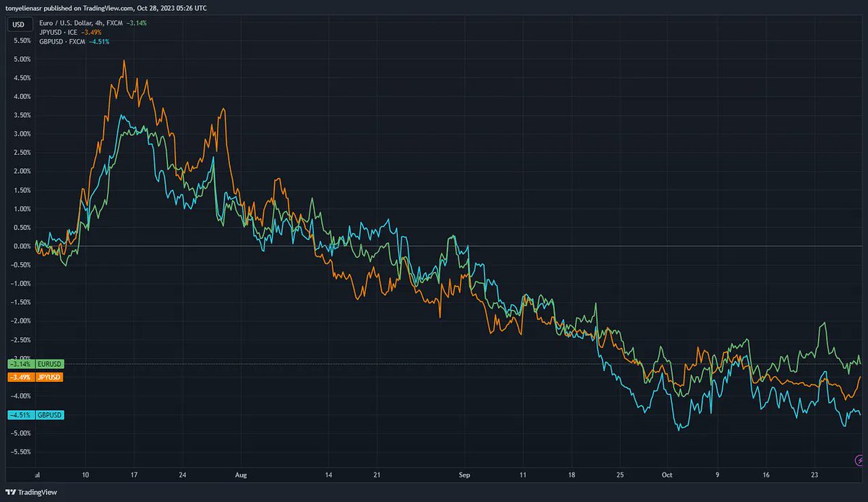
Task: Click the 3.00% price axis label
Action: click(x=24, y=134)
